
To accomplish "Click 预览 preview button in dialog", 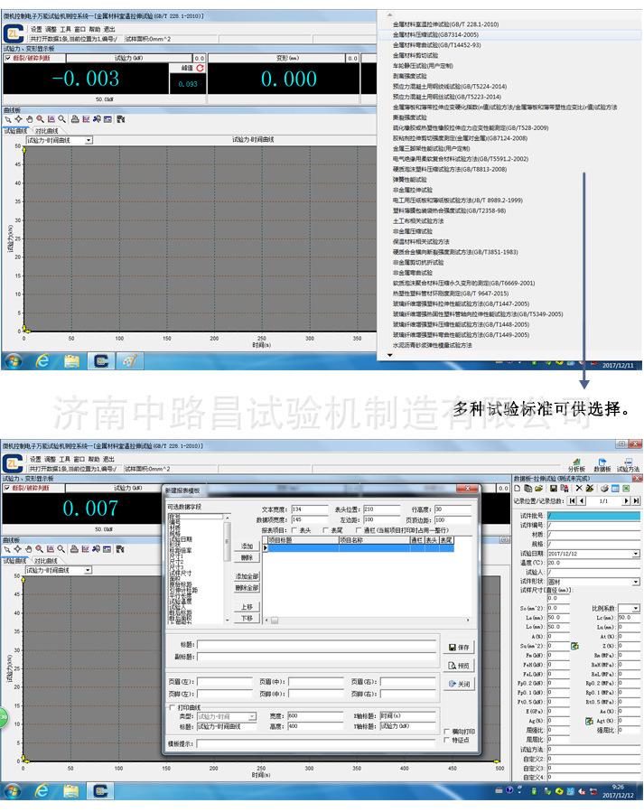I will tap(459, 666).
